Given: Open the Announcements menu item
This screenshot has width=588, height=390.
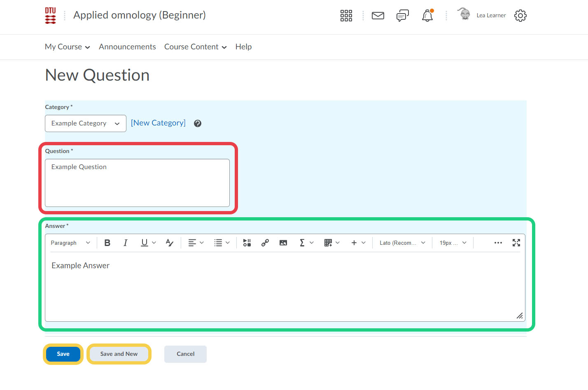Looking at the screenshot, I should (x=127, y=47).
